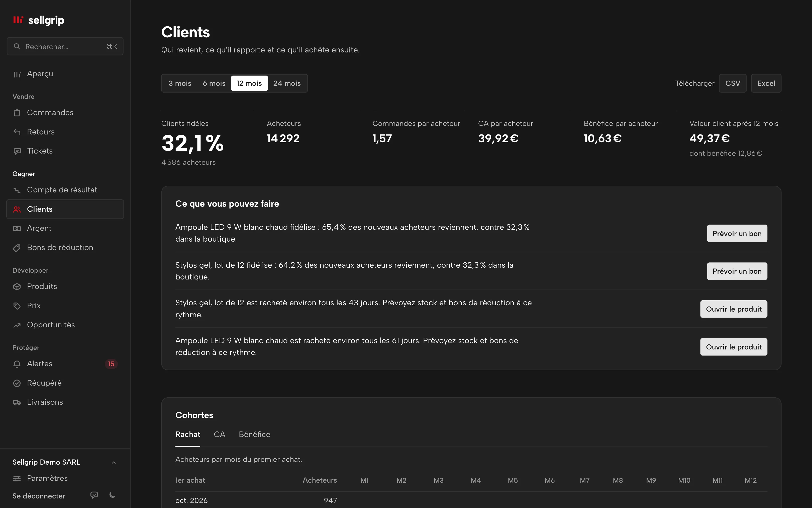The height and width of the screenshot is (508, 812).
Task: Click the Livraisons truck icon
Action: click(x=17, y=402)
